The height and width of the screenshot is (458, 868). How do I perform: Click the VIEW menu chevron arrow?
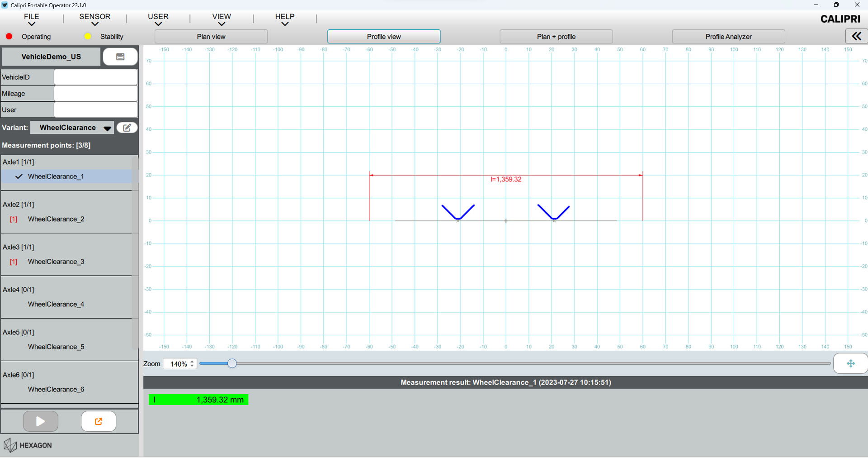pos(222,24)
